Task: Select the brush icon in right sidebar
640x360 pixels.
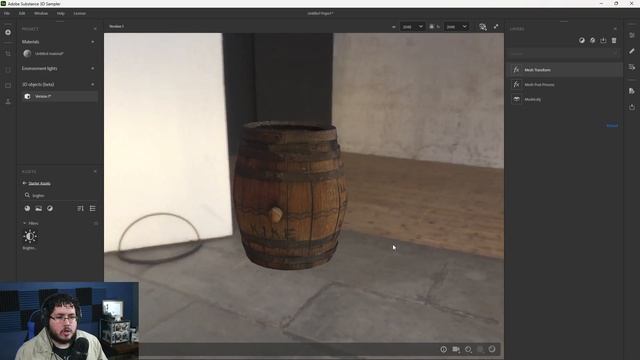Action: pos(632,51)
